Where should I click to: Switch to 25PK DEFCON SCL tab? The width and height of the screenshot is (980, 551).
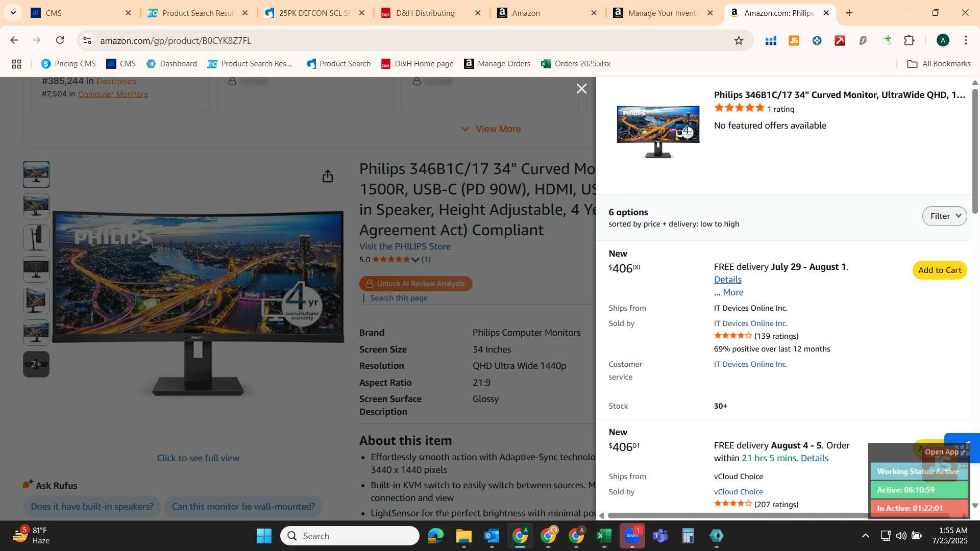[315, 13]
